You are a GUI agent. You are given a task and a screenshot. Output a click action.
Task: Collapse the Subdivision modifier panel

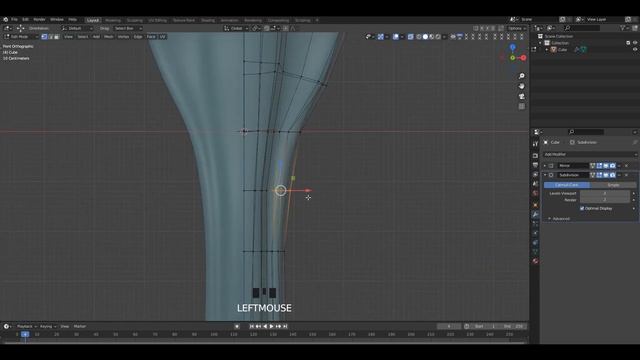click(x=545, y=175)
